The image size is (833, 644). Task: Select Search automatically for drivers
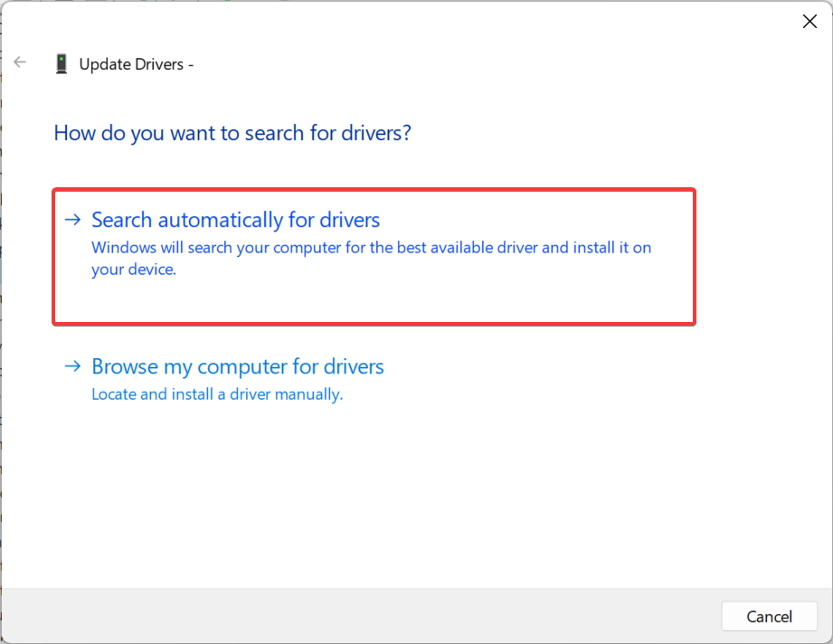(x=236, y=220)
